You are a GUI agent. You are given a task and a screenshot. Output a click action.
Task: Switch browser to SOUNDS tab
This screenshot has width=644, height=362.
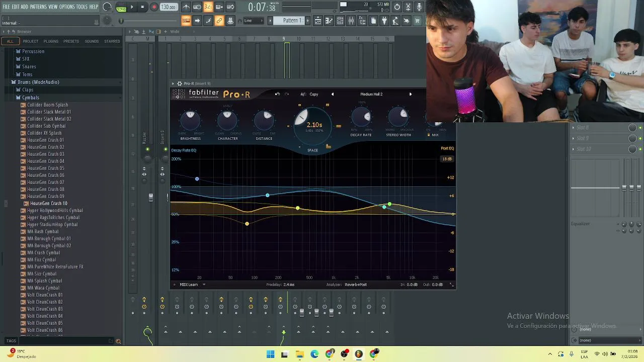(x=92, y=41)
